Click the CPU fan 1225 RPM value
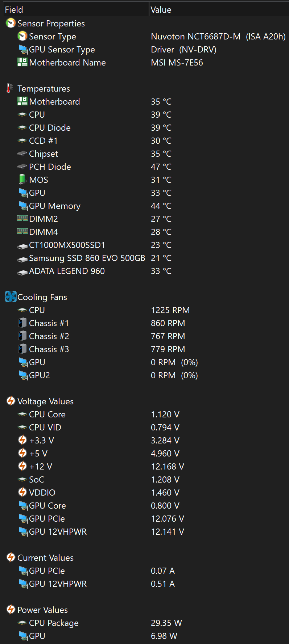The height and width of the screenshot is (644, 289). [x=170, y=310]
